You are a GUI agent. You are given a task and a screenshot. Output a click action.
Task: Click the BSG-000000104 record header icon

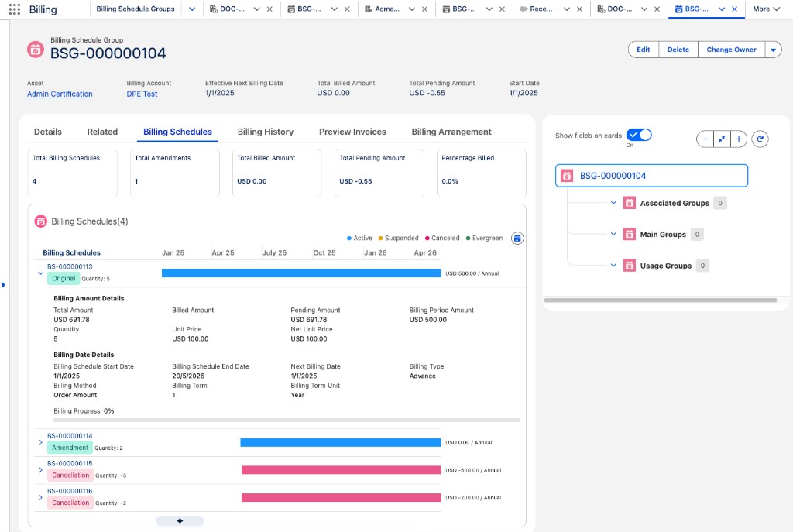coord(36,50)
